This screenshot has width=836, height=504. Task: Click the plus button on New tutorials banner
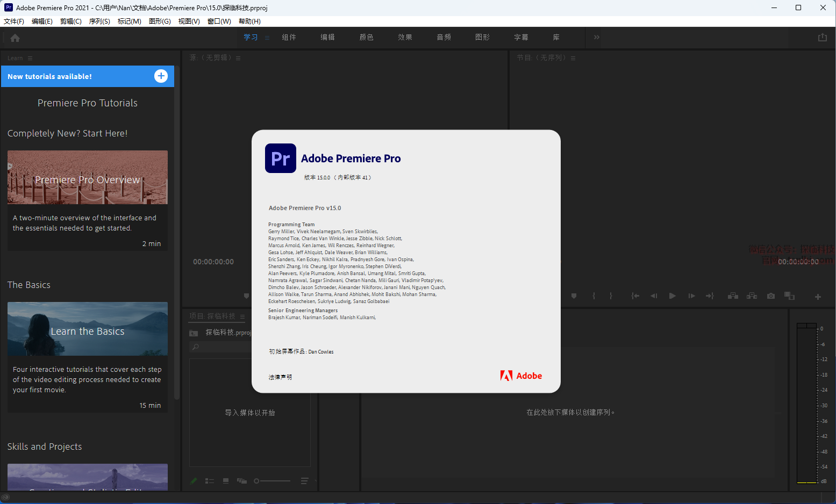(x=161, y=76)
